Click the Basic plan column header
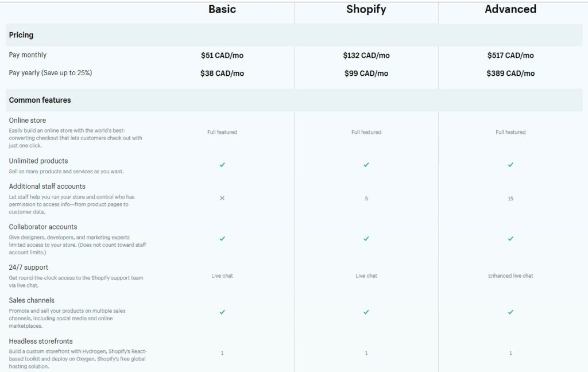This screenshot has height=372, width=588. coord(222,9)
